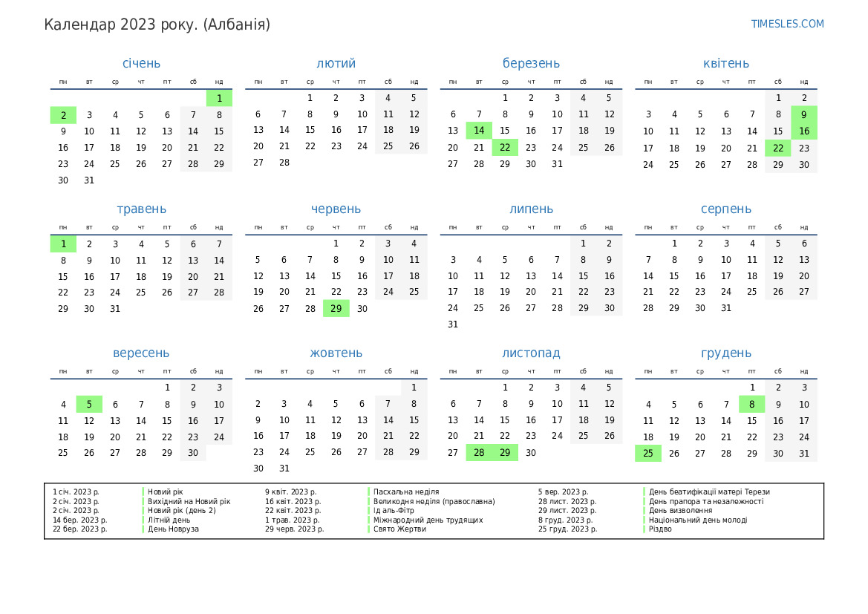Click highlighted June 29 holiday cell
The height and width of the screenshot is (614, 868).
pyautogui.click(x=336, y=308)
